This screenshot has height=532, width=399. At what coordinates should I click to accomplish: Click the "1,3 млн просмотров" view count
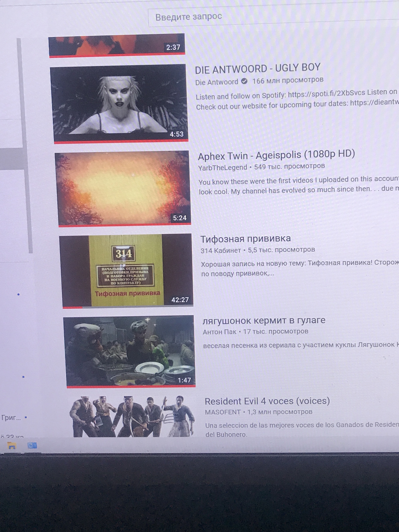tap(280, 412)
